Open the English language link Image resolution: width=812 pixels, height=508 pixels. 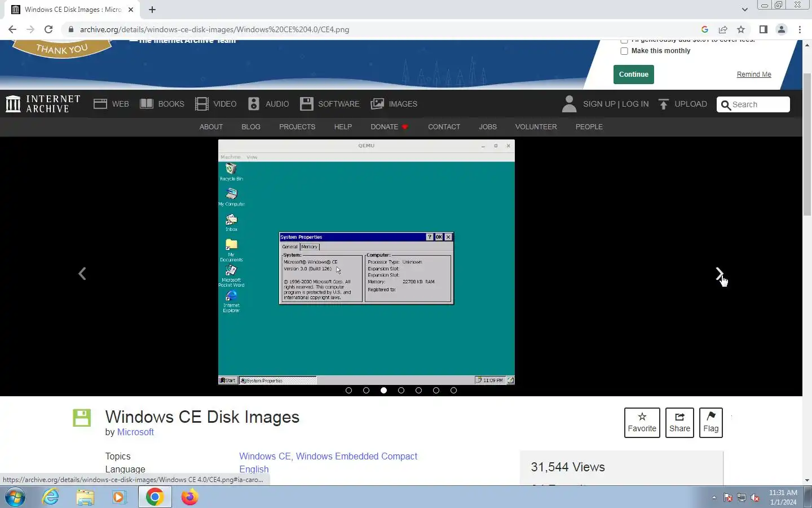254,469
